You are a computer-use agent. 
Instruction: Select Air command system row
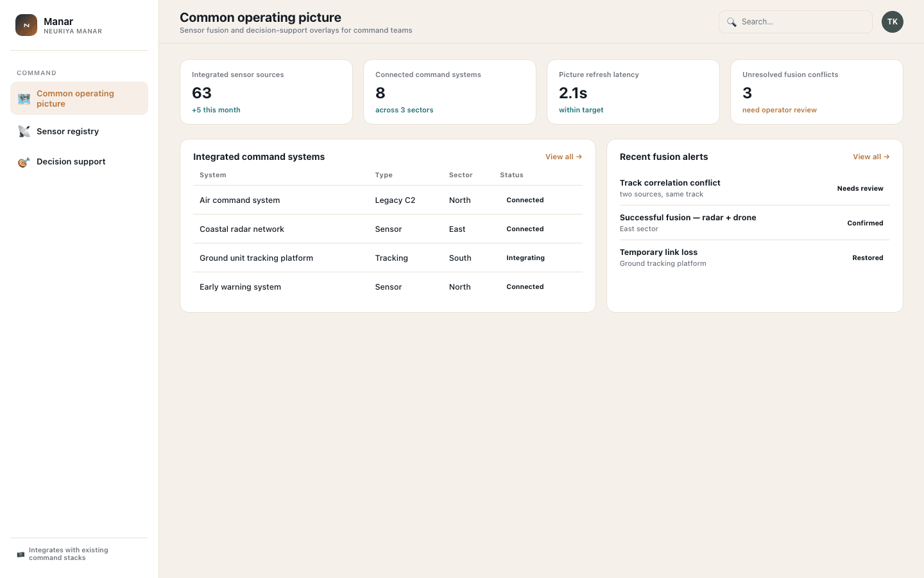pos(388,200)
